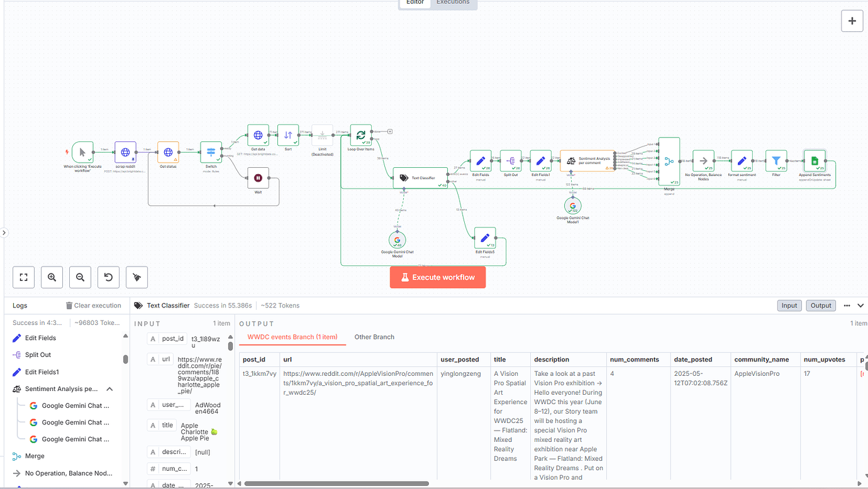868x489 pixels.
Task: Click the Merge node icon
Action: click(669, 162)
